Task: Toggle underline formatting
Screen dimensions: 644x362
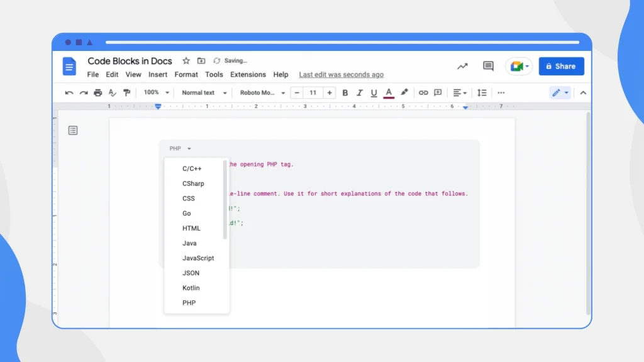Action: click(374, 92)
